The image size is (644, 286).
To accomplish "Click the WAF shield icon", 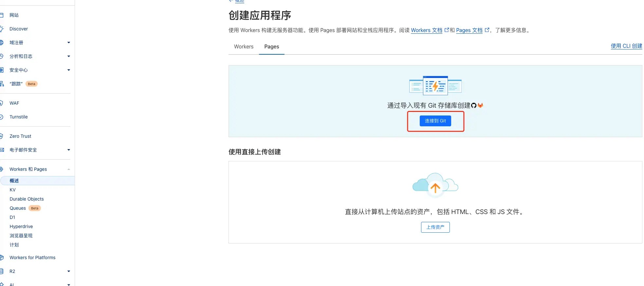I will coord(1,103).
